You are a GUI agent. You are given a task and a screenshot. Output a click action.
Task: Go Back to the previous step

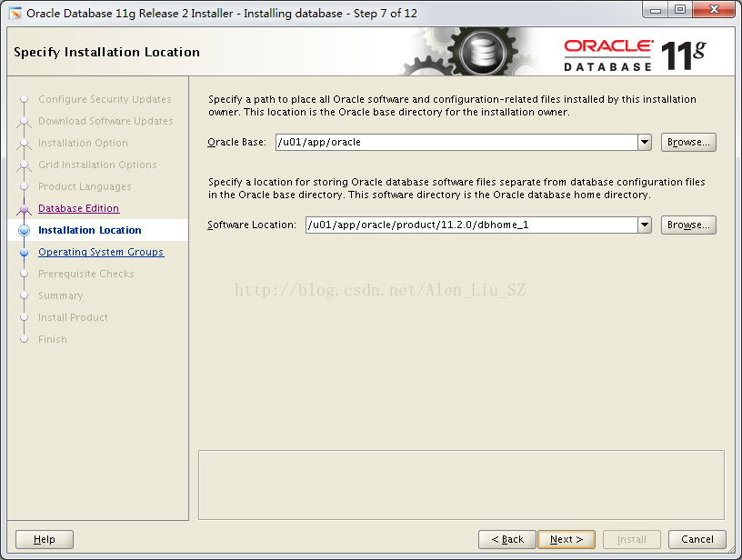point(507,539)
